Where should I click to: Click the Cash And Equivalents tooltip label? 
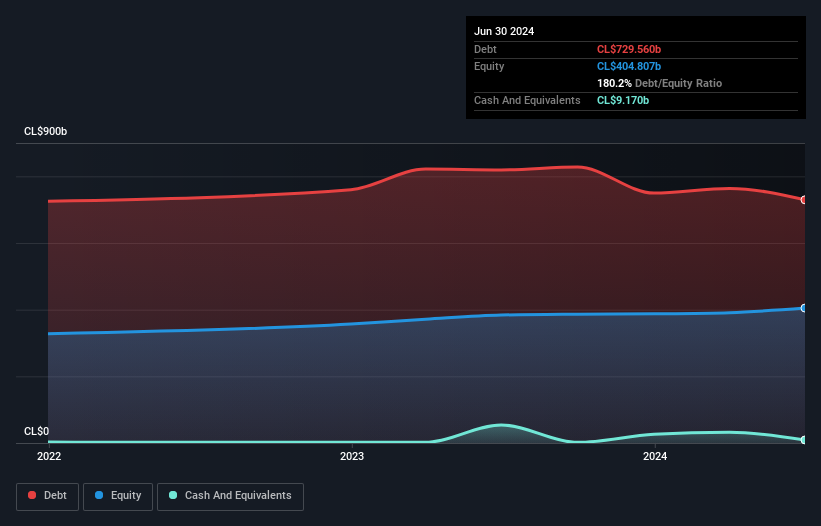pyautogui.click(x=527, y=100)
